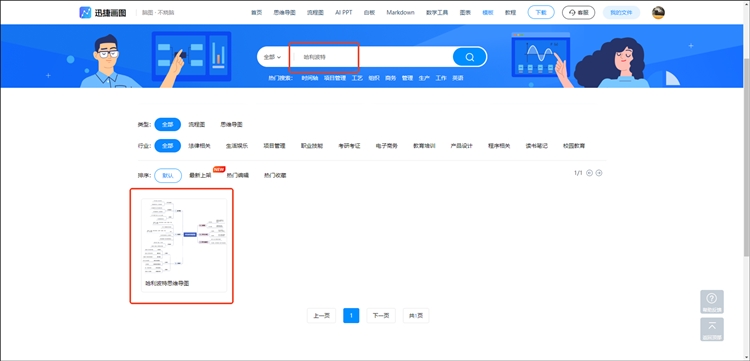This screenshot has height=361, width=750.
Task: Filter 行业 by 电子商务
Action: pyautogui.click(x=387, y=146)
